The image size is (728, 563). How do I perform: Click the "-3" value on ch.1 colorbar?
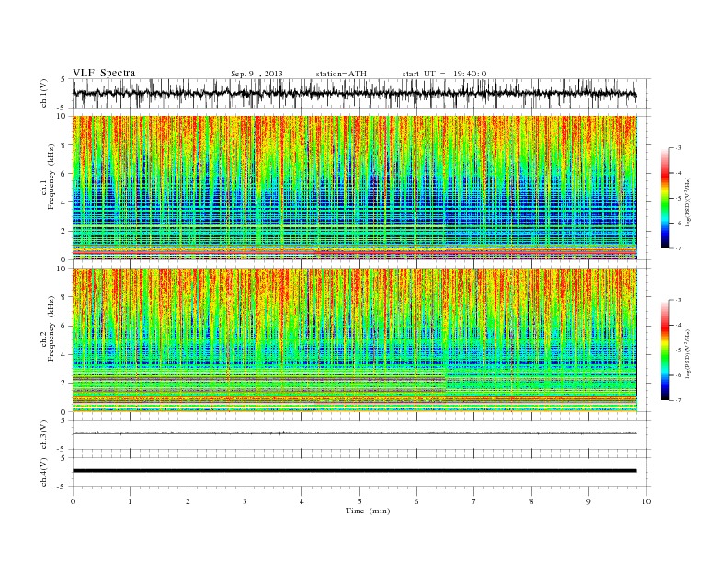tap(678, 148)
